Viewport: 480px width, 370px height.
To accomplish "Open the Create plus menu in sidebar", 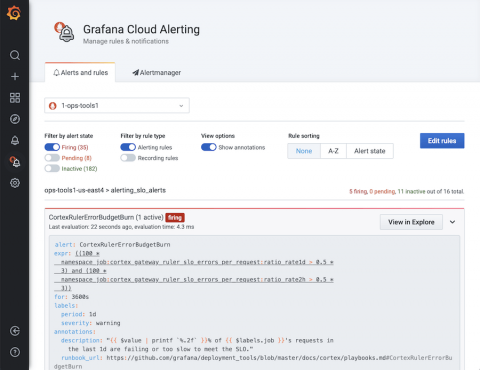I will pyautogui.click(x=15, y=77).
